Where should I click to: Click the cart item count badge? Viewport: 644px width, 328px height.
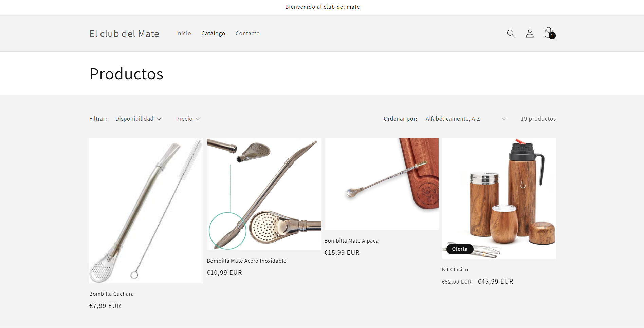point(552,36)
